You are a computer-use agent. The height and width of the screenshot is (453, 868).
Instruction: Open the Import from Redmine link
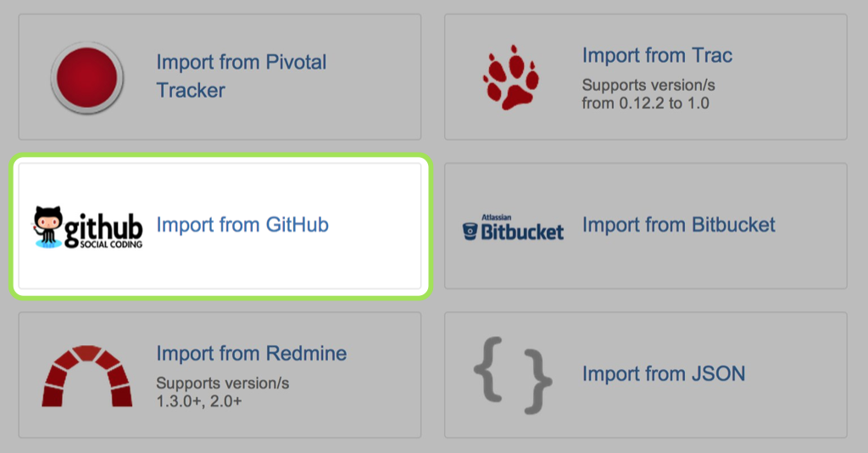251,353
